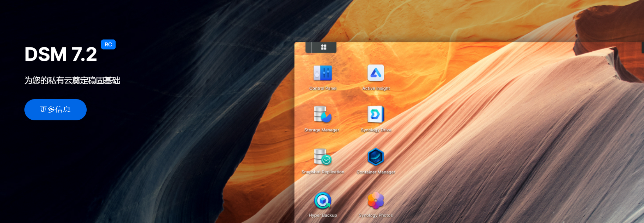Click the DSM 7.2 heading
The image size is (644, 223).
tap(60, 55)
